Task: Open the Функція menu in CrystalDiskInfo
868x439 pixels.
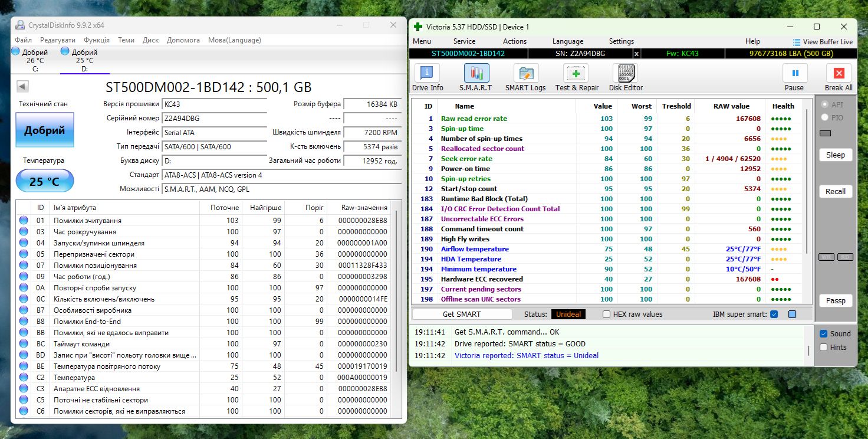Action: click(x=97, y=40)
